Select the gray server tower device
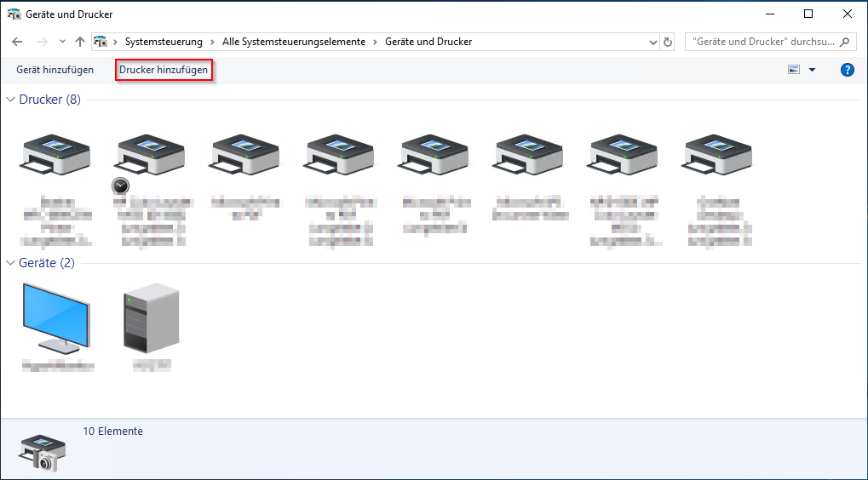Screen dimensions: 868x480 click(x=152, y=318)
